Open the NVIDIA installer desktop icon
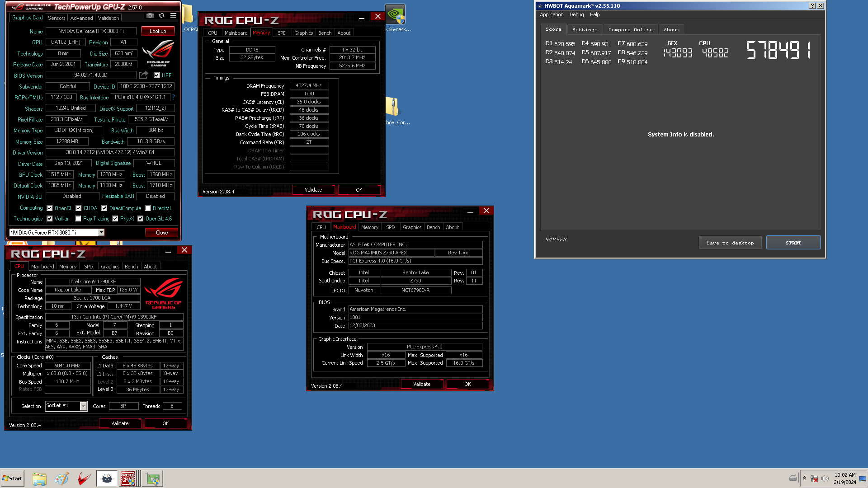The image size is (868, 488). (x=395, y=14)
